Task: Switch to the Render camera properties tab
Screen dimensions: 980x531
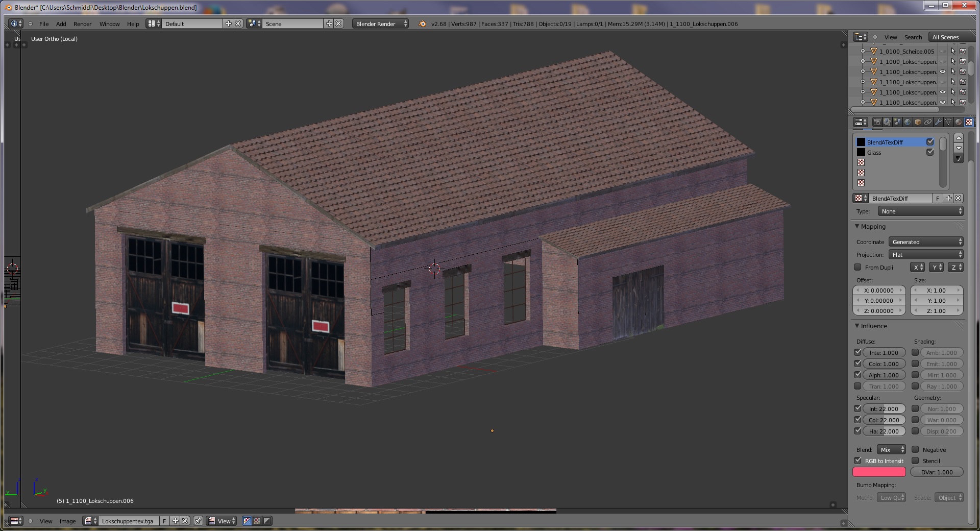Action: click(x=877, y=122)
